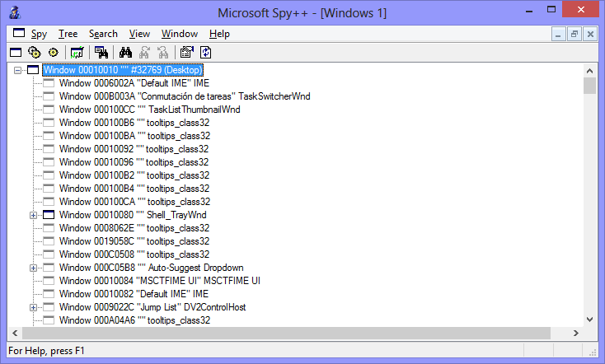Image resolution: width=605 pixels, height=364 pixels.
Task: Click the child window icon left of Spy menu
Action: click(18, 33)
